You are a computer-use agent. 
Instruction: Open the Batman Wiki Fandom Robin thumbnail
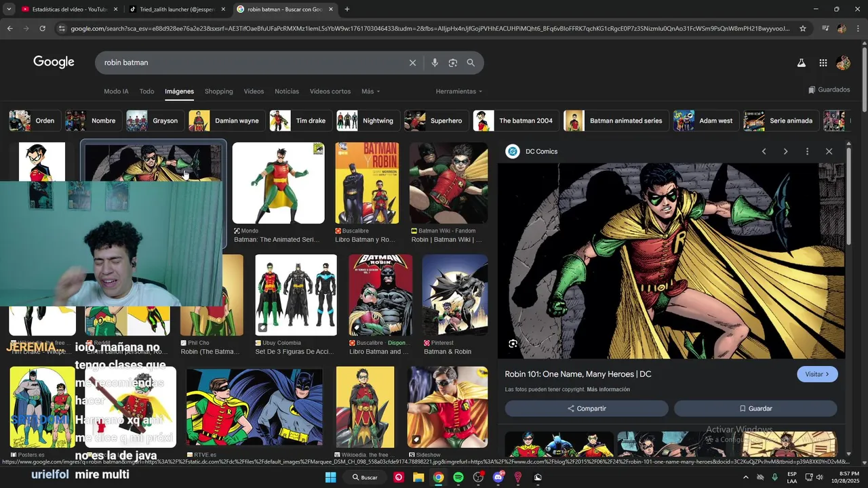pyautogui.click(x=448, y=183)
